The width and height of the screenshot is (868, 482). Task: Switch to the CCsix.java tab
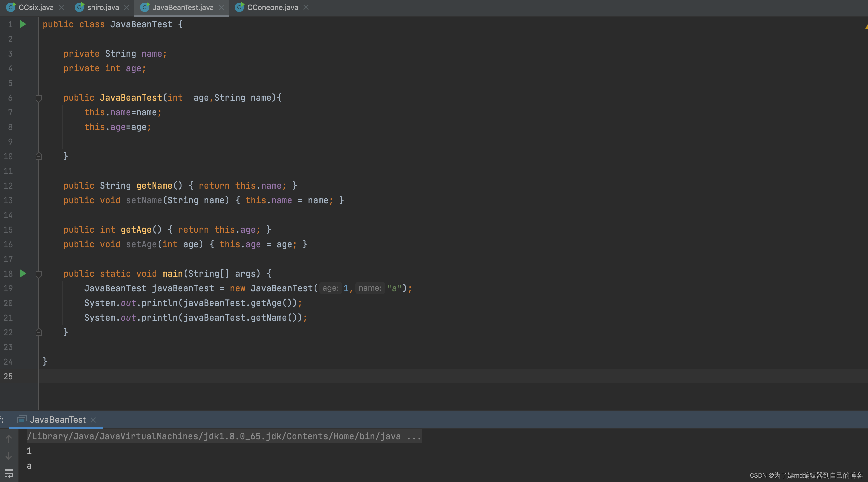[36, 7]
